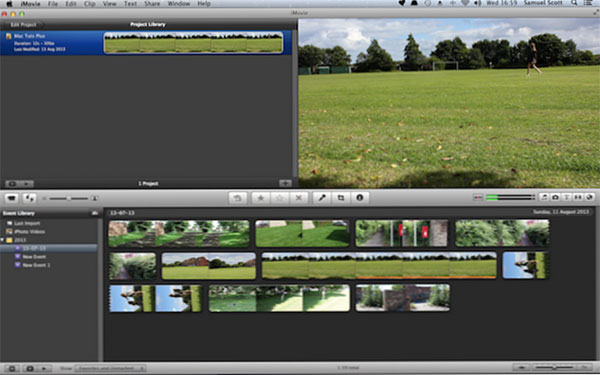Open the clip inspector info button
600x375 pixels.
[359, 198]
